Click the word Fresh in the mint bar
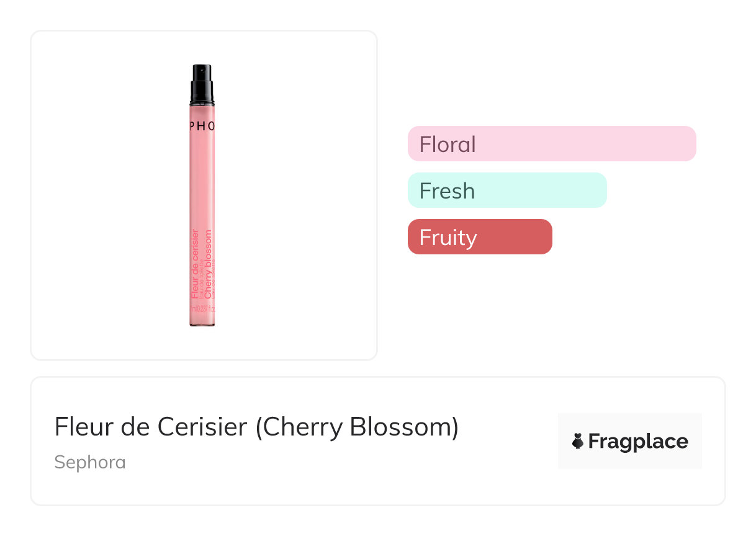 tap(447, 191)
